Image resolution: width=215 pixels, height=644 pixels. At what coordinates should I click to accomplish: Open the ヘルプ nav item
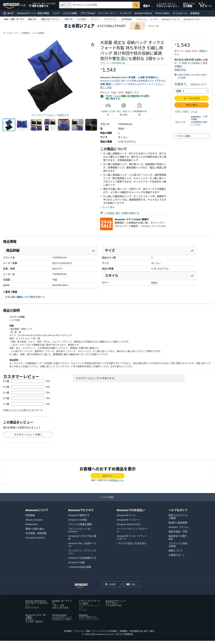click(x=56, y=13)
